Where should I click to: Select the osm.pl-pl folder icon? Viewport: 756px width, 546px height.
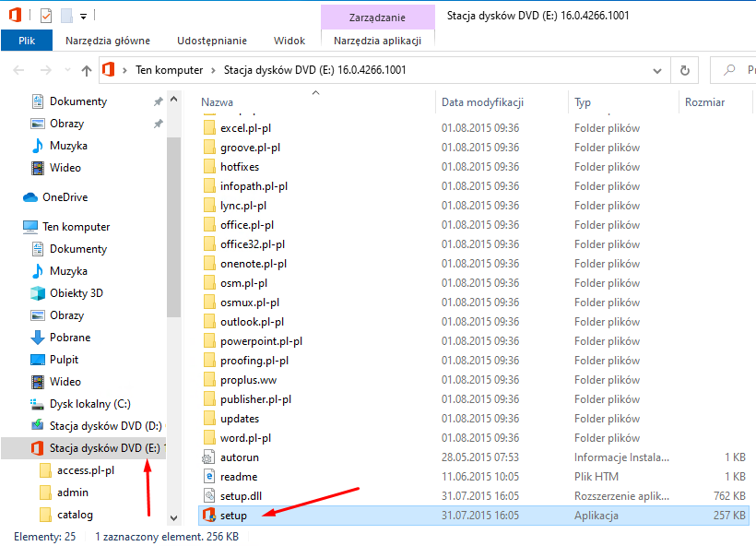pyautogui.click(x=209, y=283)
